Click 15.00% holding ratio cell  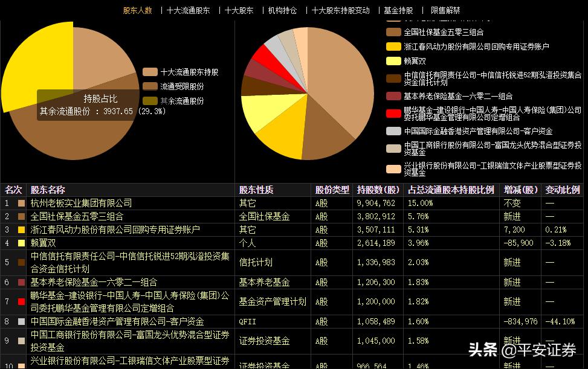coord(421,204)
